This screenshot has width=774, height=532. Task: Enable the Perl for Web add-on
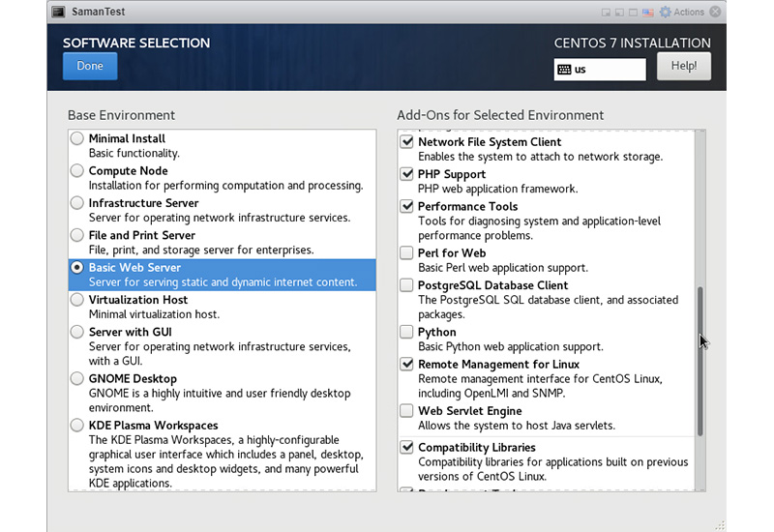pos(406,253)
